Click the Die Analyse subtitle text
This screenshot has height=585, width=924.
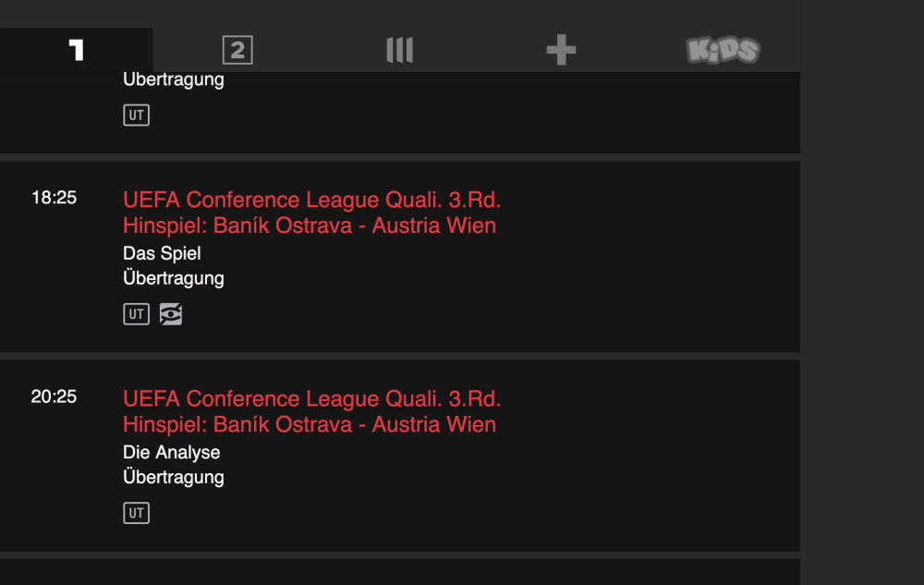(x=172, y=452)
